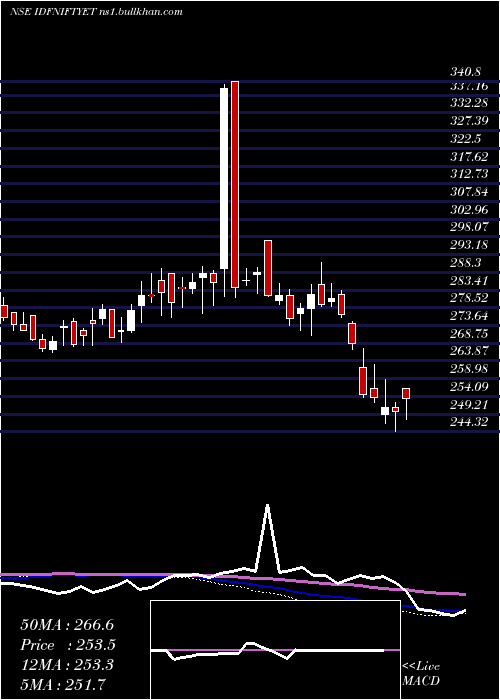Select the 298.07 price axis label
Screen dimensions: 500x700
[468, 227]
